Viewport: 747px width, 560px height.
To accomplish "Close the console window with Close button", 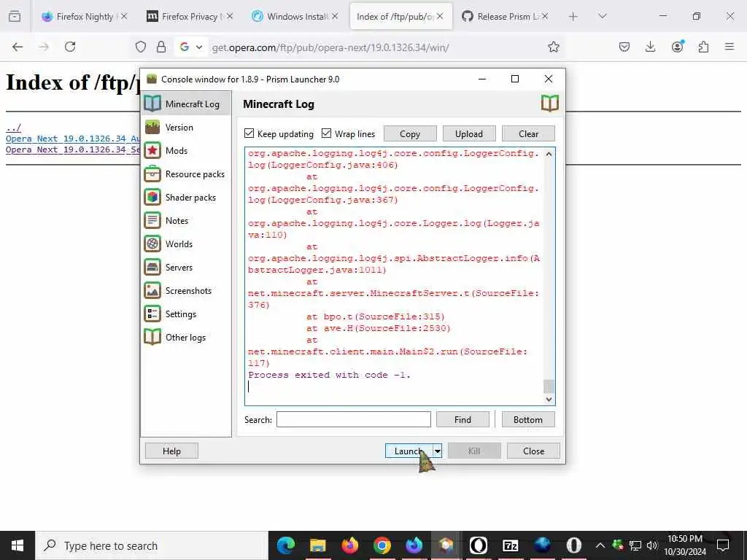I will [533, 451].
